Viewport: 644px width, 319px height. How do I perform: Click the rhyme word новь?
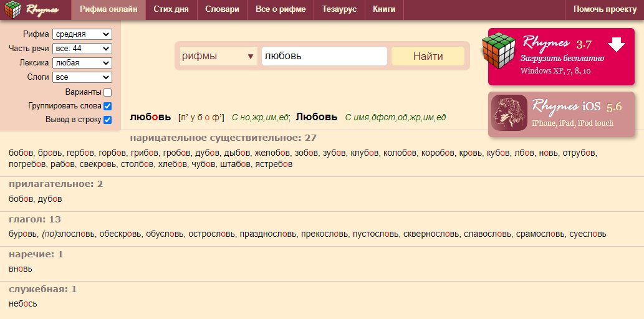548,153
